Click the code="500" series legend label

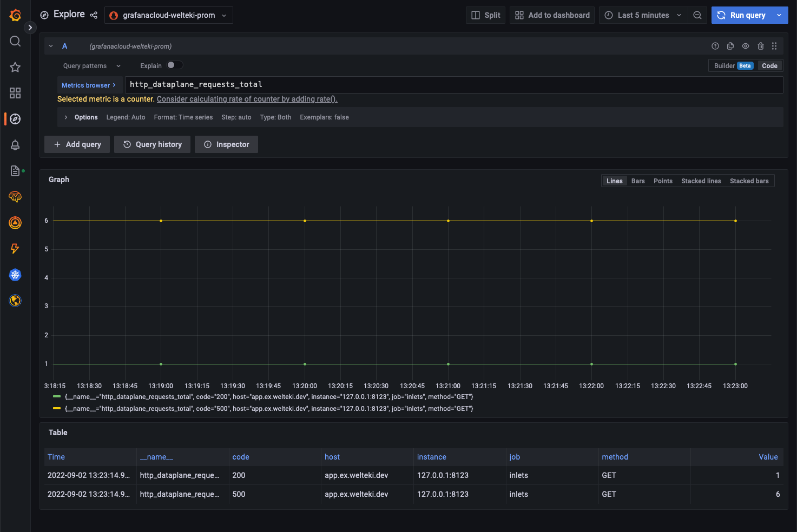pos(269,409)
